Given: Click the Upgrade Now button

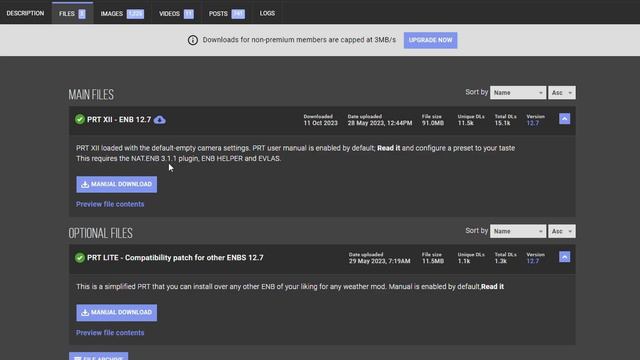Looking at the screenshot, I should tap(430, 40).
